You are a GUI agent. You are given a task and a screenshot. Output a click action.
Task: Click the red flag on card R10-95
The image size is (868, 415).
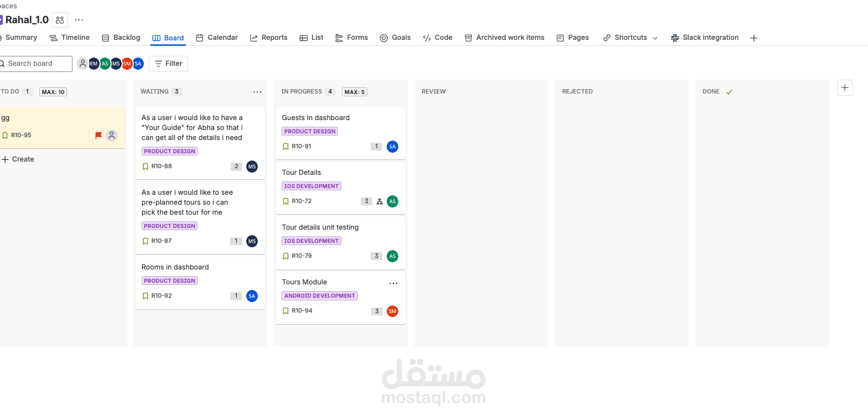click(x=98, y=136)
